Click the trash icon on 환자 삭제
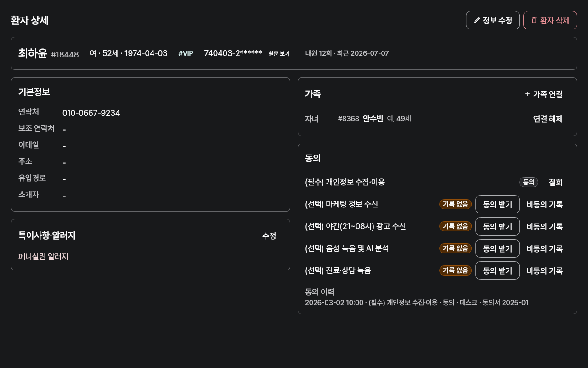Screen dimensions: 588x368 tap(534, 20)
